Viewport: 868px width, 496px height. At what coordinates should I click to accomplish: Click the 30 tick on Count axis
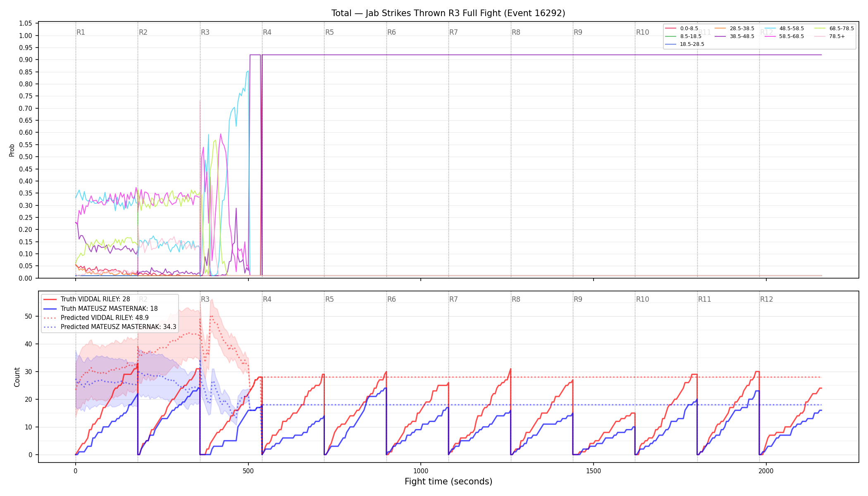tap(29, 372)
